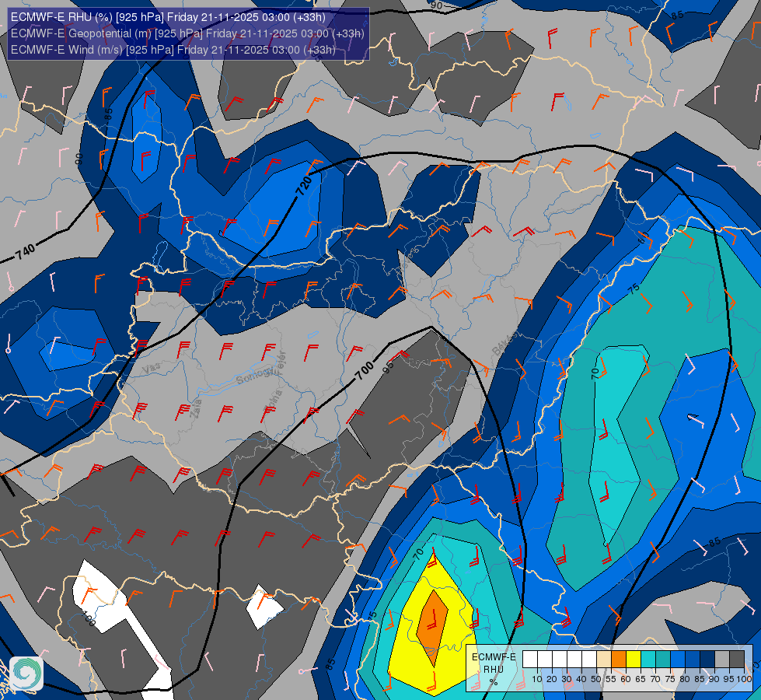Click the swirl logo icon in corner
Image resolution: width=761 pixels, height=700 pixels.
tap(26, 674)
